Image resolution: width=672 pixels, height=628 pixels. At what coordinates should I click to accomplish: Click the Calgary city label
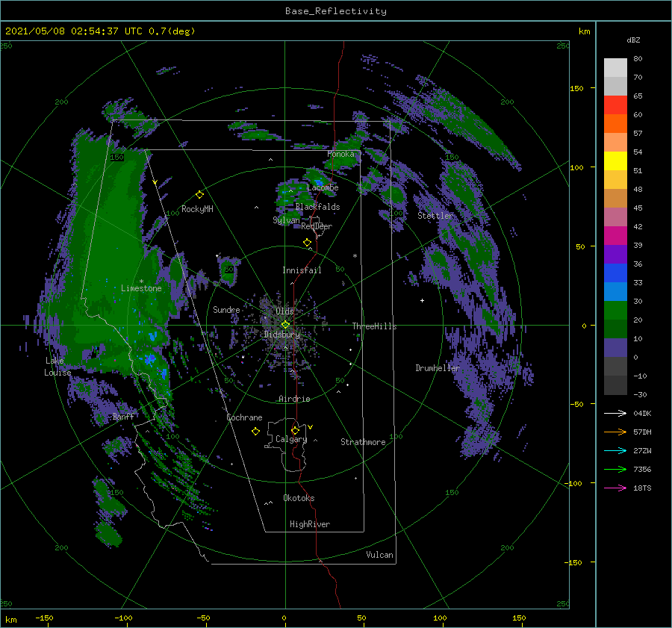(291, 439)
